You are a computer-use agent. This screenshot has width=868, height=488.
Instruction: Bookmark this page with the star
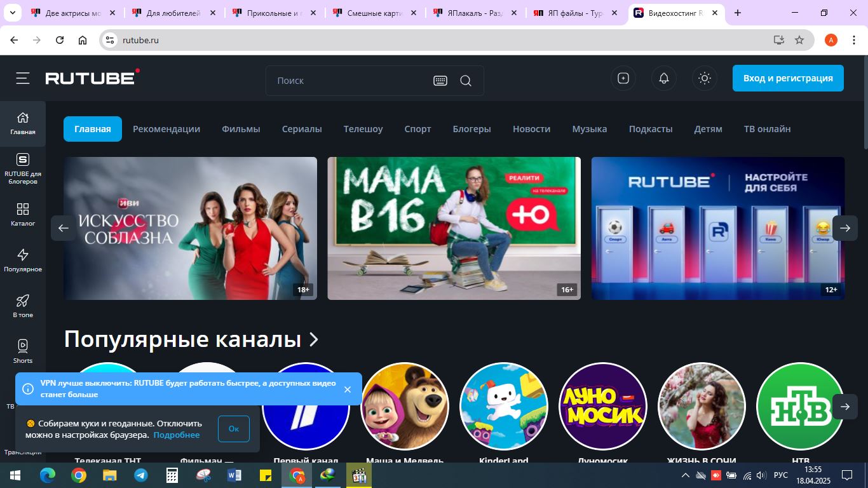coord(799,40)
